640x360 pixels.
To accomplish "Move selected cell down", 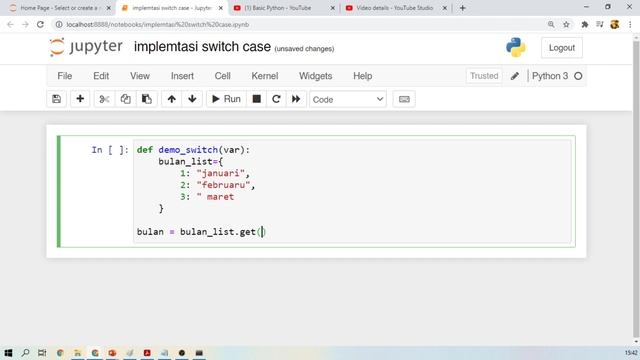I will 192,99.
